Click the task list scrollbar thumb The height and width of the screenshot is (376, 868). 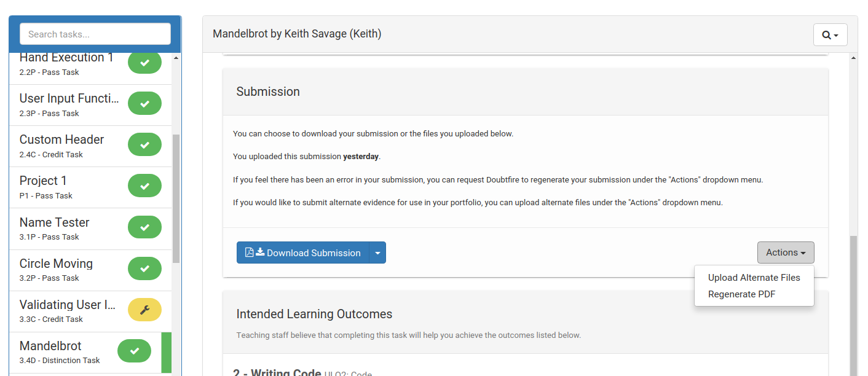click(x=176, y=198)
